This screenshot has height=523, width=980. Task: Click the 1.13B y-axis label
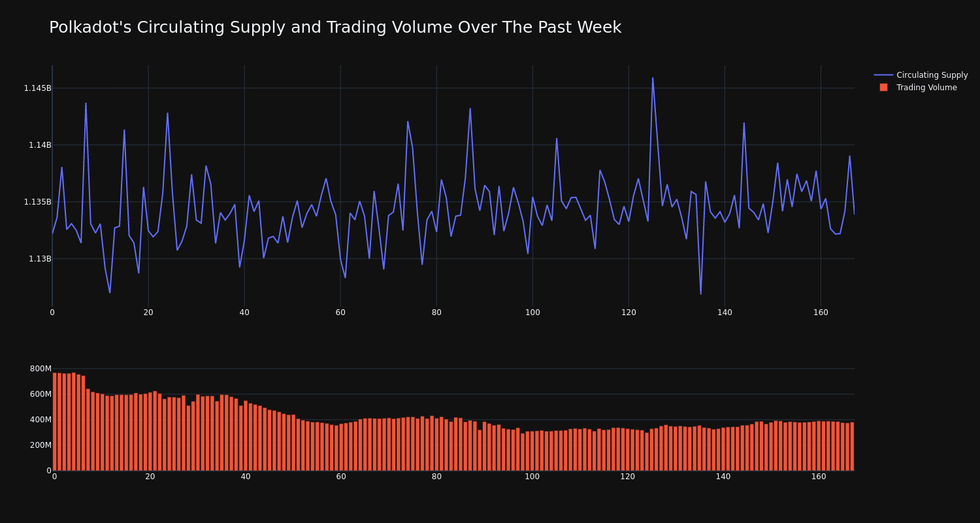pos(40,259)
